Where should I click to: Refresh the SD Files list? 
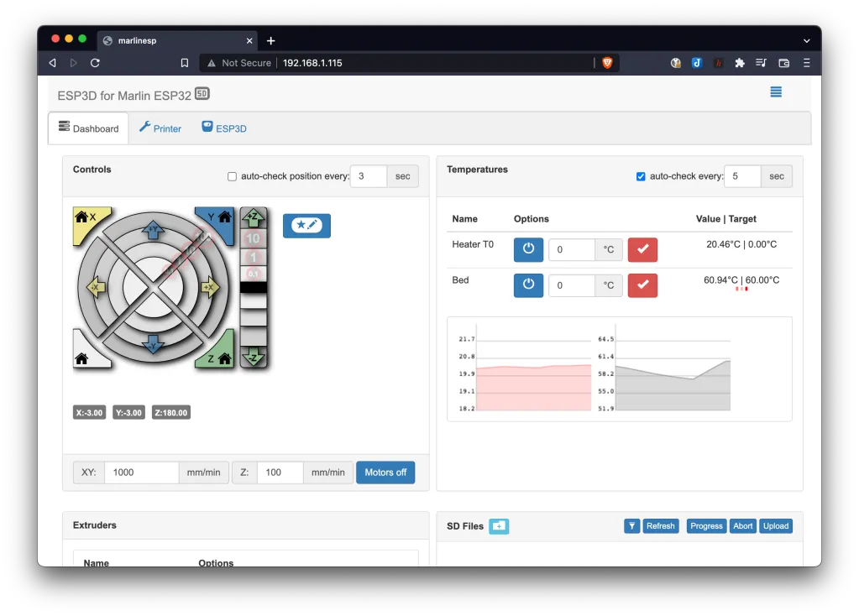pos(660,526)
